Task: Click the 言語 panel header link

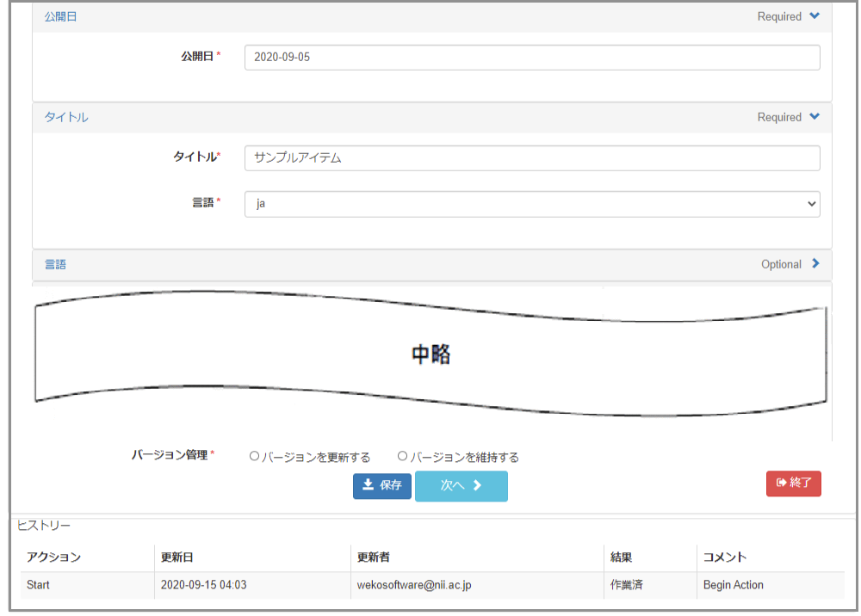Action: [x=55, y=264]
